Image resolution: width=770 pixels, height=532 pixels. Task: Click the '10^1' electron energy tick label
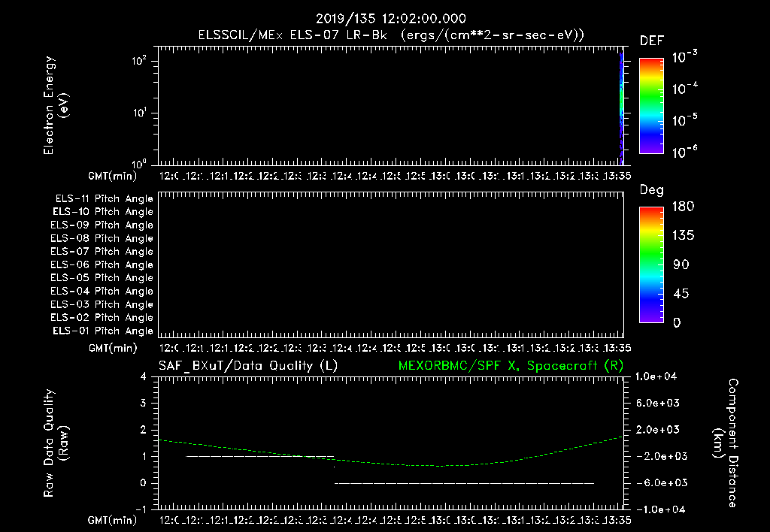[140, 113]
